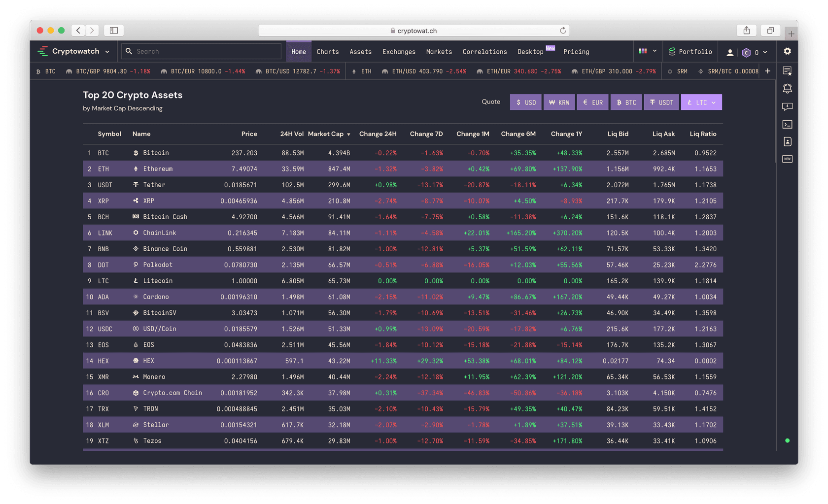Click the NEW badge icon in sidebar
Viewport: 828px width, 504px height.
(x=787, y=159)
